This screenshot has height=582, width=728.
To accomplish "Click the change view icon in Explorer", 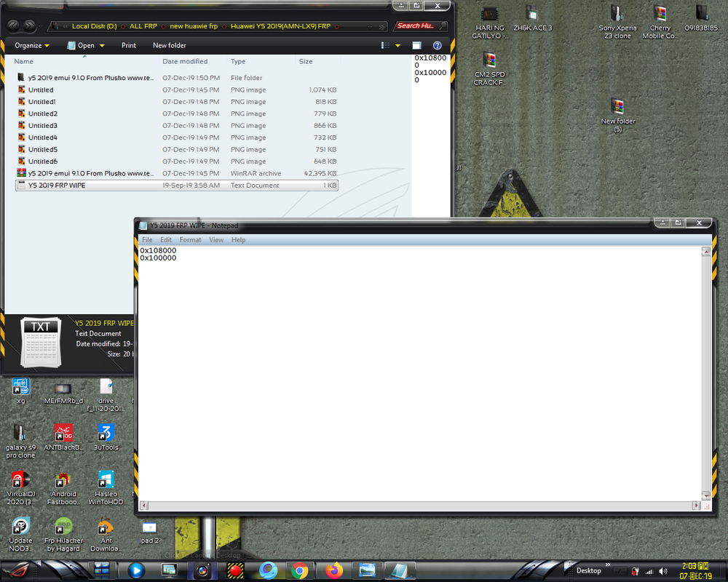I will pos(385,46).
